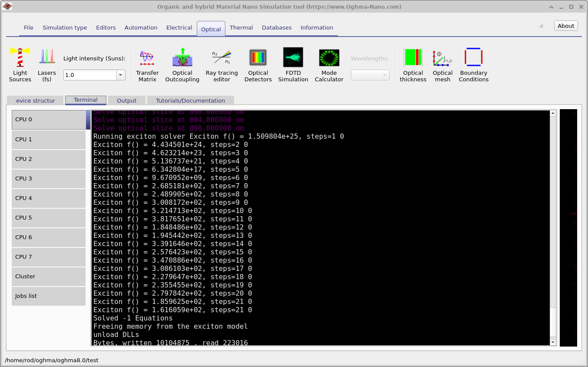Screen dimensions: 588x367
Task: Select CPU 2 in the terminal list
Action: [49, 159]
